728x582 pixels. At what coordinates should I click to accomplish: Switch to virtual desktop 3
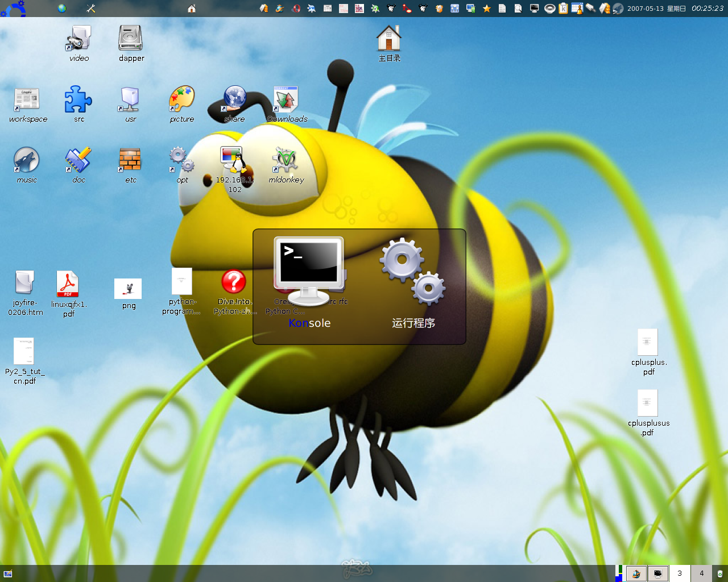[680, 573]
